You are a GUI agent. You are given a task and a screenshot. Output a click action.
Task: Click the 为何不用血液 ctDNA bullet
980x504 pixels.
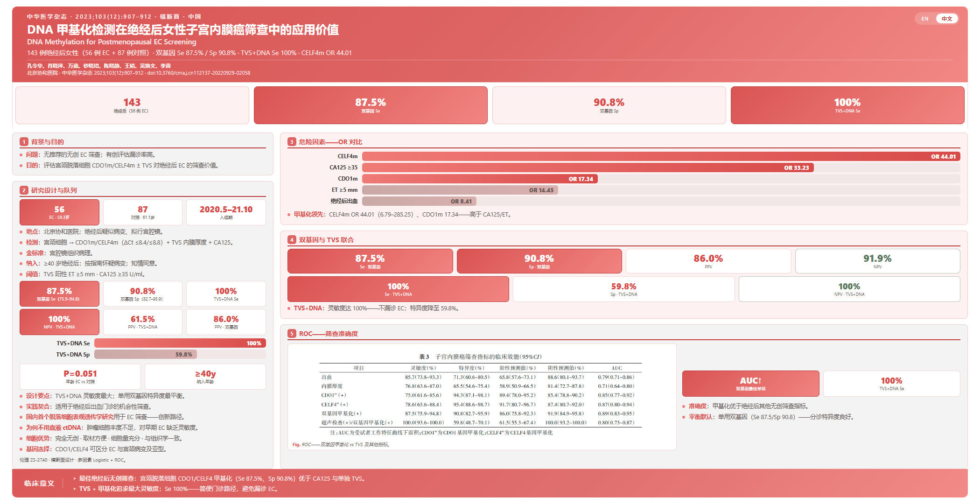pyautogui.click(x=112, y=427)
